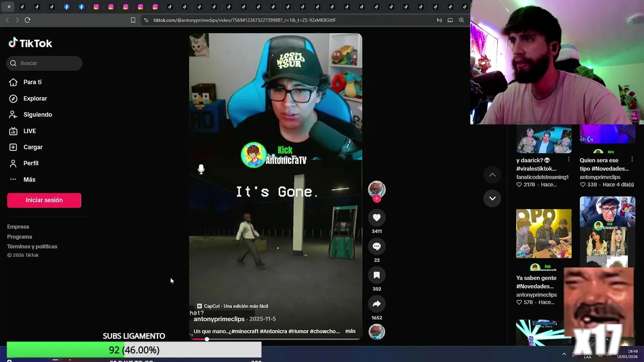
Task: Click the LAA language indicator in the taskbar
Action: click(x=588, y=356)
